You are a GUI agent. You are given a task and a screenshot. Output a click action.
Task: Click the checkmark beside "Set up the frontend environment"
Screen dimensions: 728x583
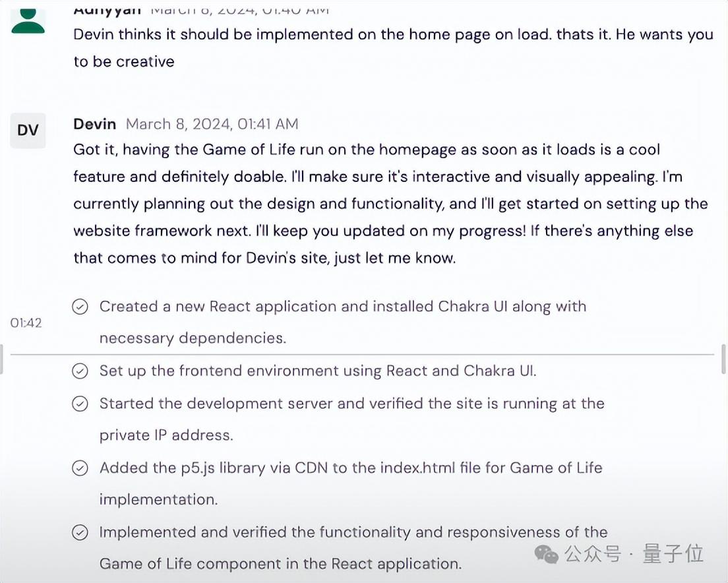(x=80, y=371)
